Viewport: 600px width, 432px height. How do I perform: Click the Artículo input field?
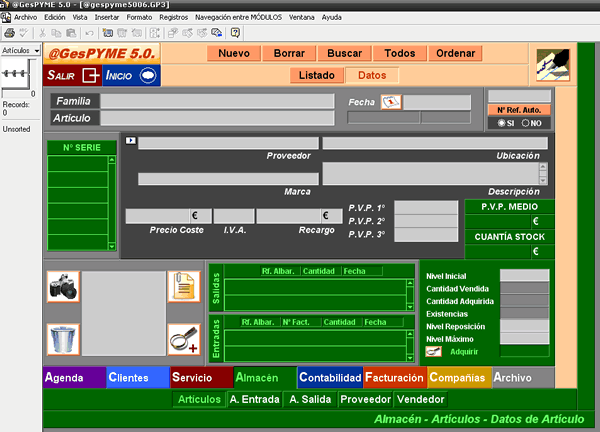(217, 118)
